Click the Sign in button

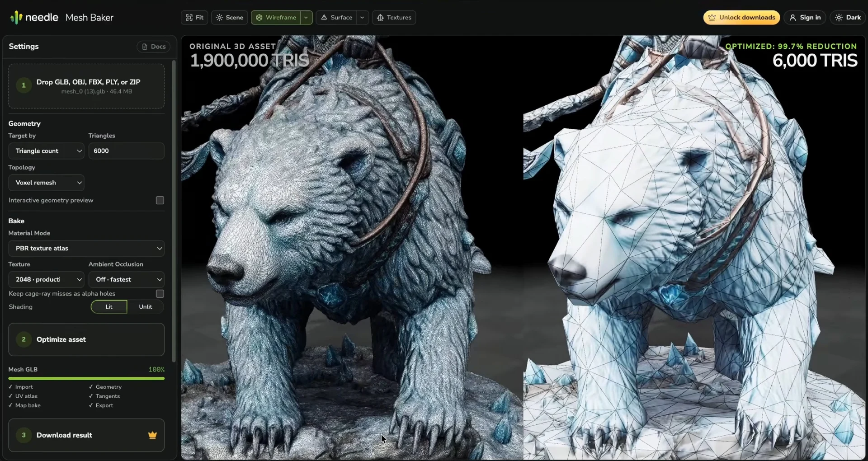pos(805,18)
